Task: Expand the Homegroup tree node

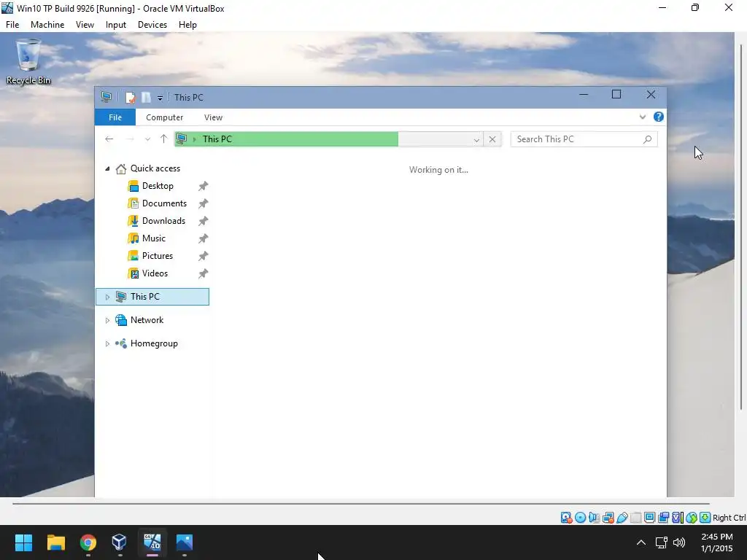Action: coord(108,344)
